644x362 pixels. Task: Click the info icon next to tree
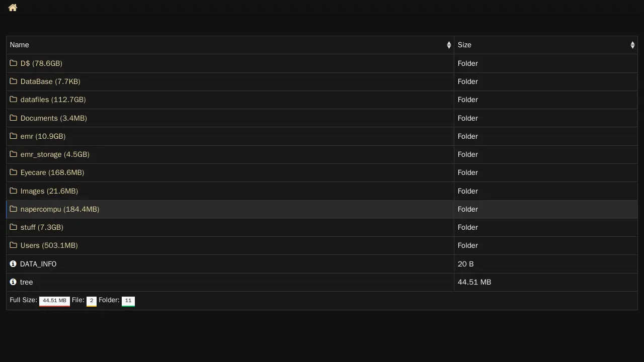13,282
